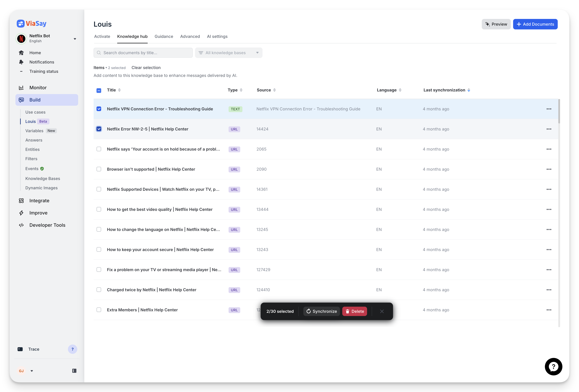Click the Developer Tools code icon

coord(21,225)
